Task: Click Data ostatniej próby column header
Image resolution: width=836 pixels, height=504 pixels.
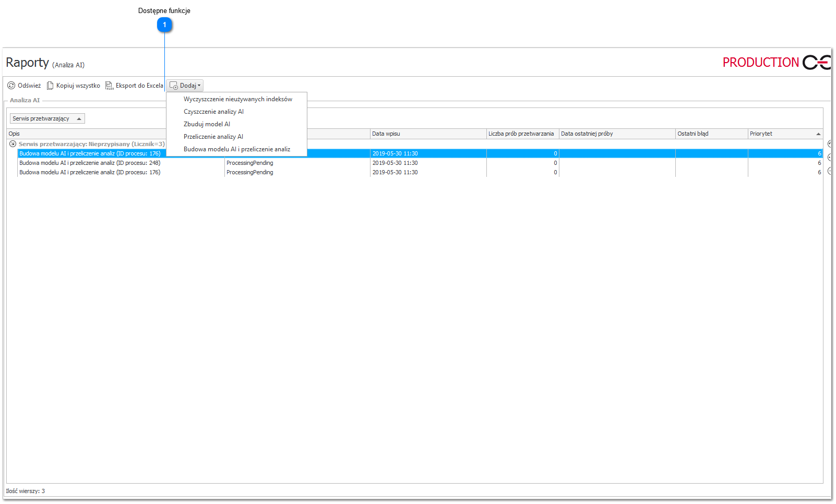Action: (617, 134)
